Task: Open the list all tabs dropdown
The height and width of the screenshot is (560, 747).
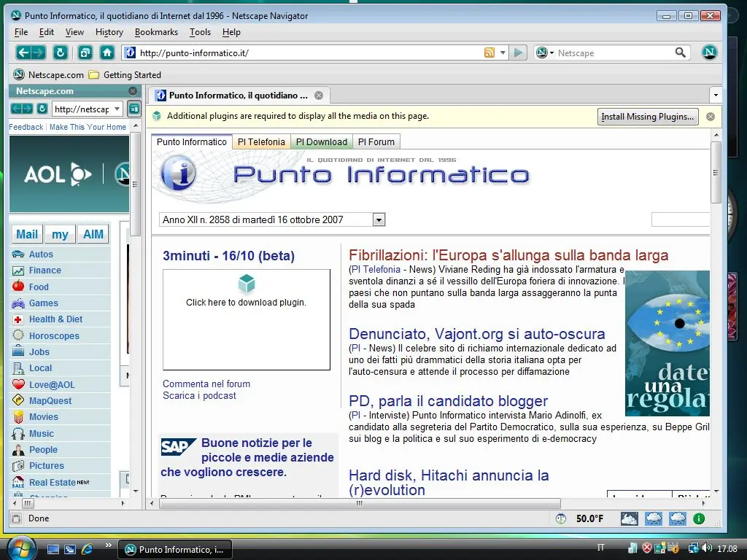Action: coord(716,96)
